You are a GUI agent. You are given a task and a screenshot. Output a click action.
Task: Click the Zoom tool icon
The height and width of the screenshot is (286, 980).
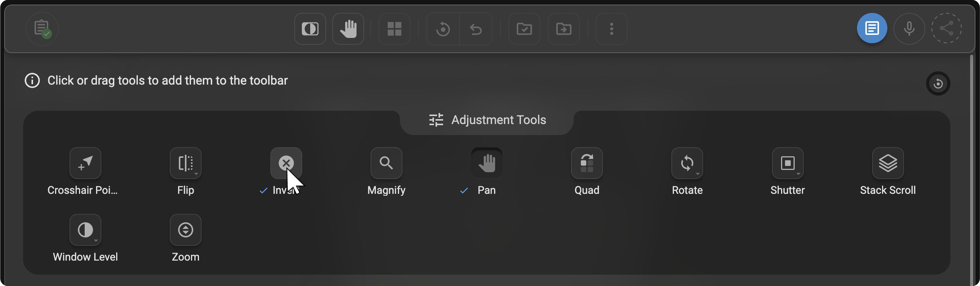pos(185,230)
